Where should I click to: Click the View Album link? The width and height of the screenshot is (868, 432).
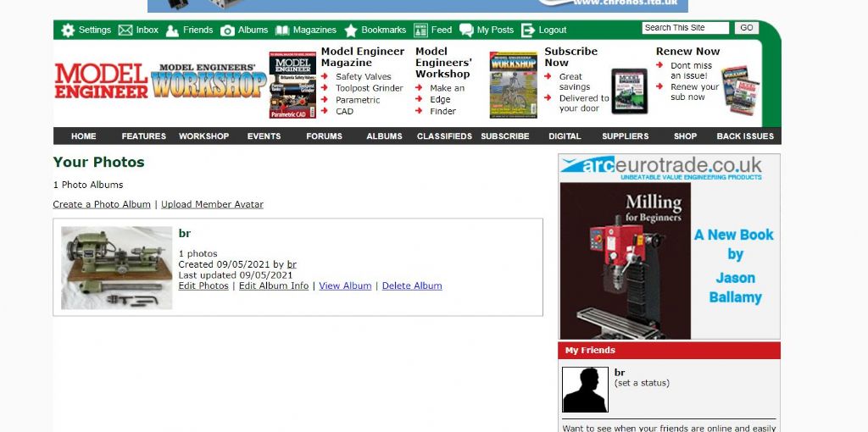345,285
